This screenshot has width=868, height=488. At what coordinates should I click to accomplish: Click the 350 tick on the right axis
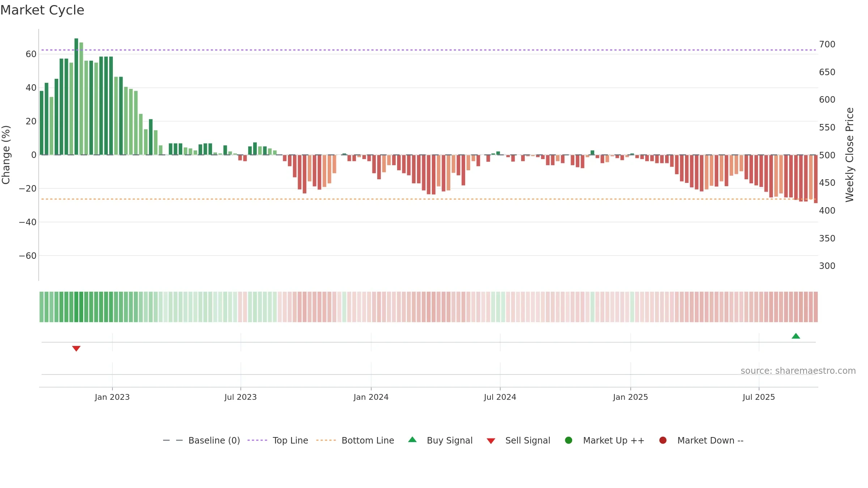[x=827, y=239]
